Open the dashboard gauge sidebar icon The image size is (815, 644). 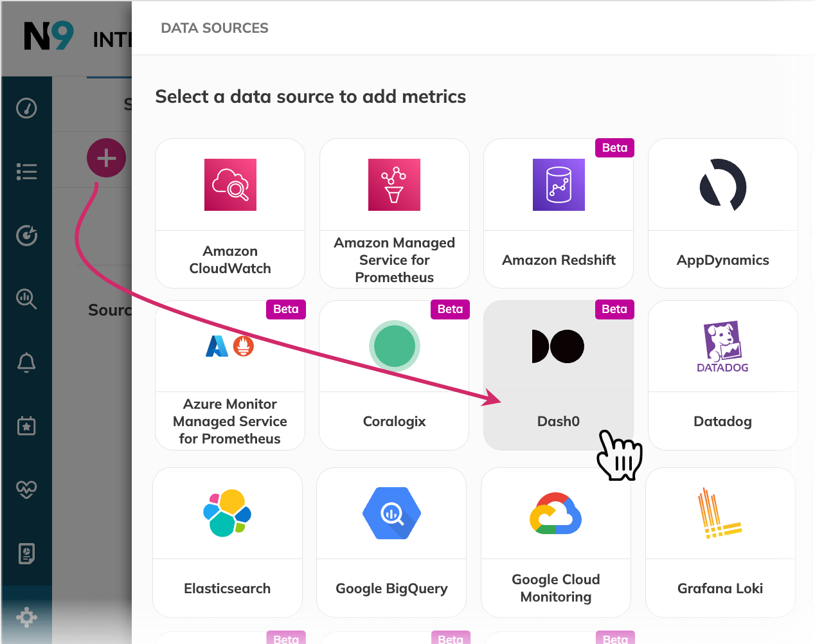tap(26, 108)
